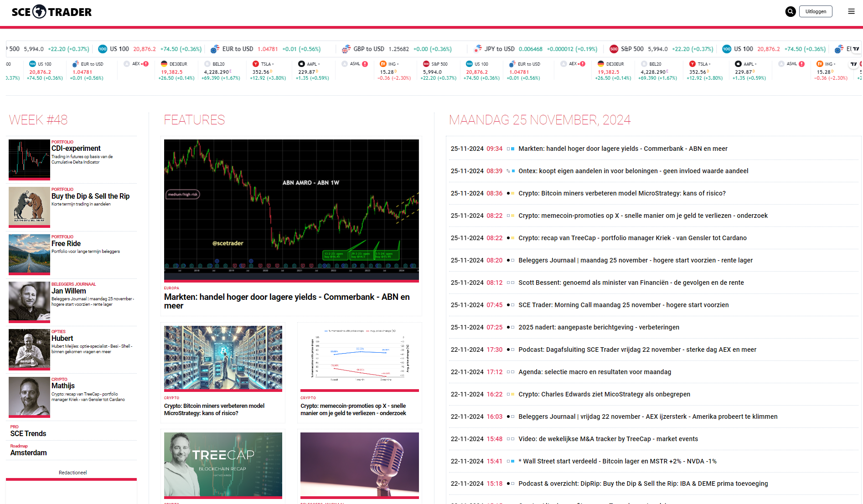Click Mathijs's portrait photo
The image size is (863, 504).
(29, 397)
